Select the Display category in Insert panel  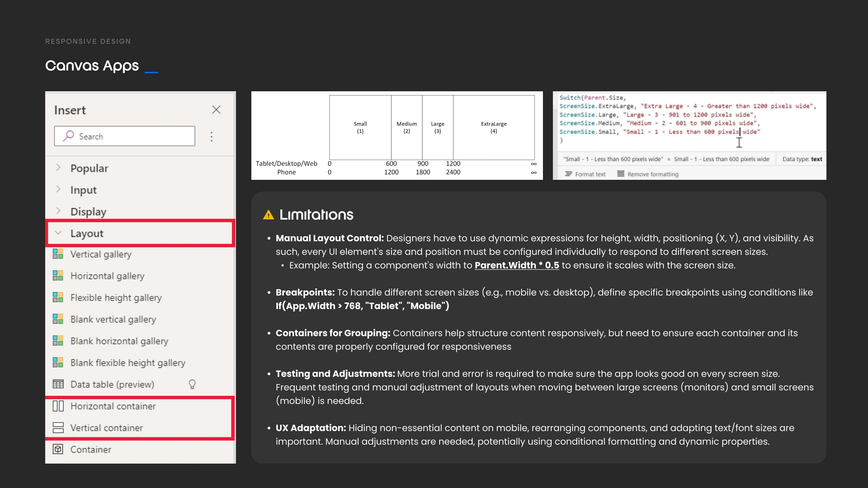click(x=88, y=211)
